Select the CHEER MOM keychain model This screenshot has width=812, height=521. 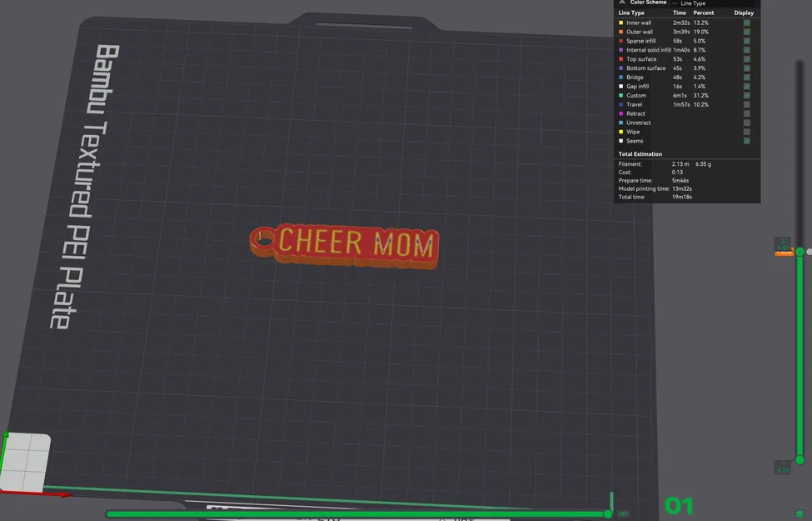click(345, 247)
